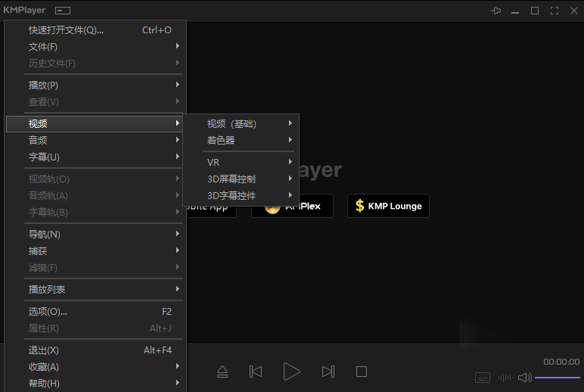Screen dimensions: 584x392
Task: Minimize the KMPlayer window
Action: [x=515, y=12]
